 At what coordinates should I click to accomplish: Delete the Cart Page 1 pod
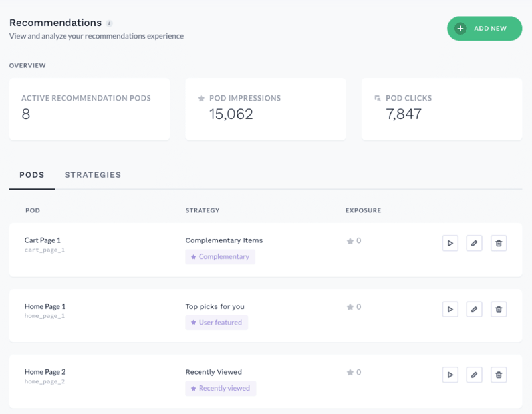tap(499, 243)
